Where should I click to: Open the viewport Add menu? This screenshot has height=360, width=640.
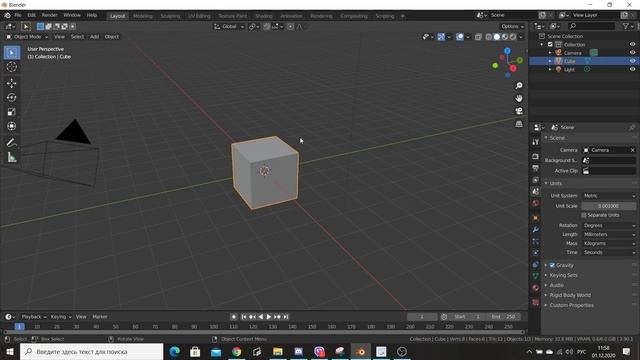94,37
